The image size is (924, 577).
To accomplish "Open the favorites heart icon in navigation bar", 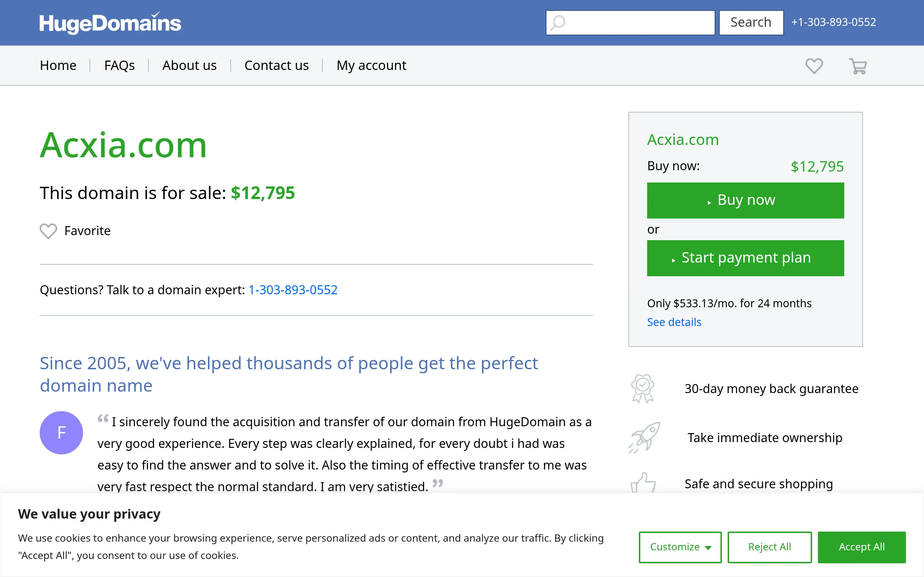I will point(814,66).
